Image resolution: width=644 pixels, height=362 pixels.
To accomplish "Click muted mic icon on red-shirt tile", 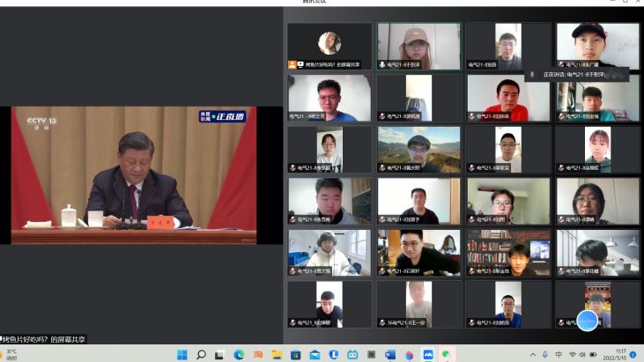I will click(x=472, y=116).
